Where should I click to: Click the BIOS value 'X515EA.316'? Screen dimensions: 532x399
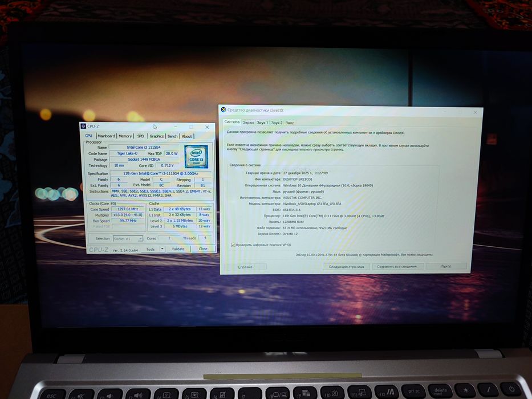pyautogui.click(x=291, y=210)
